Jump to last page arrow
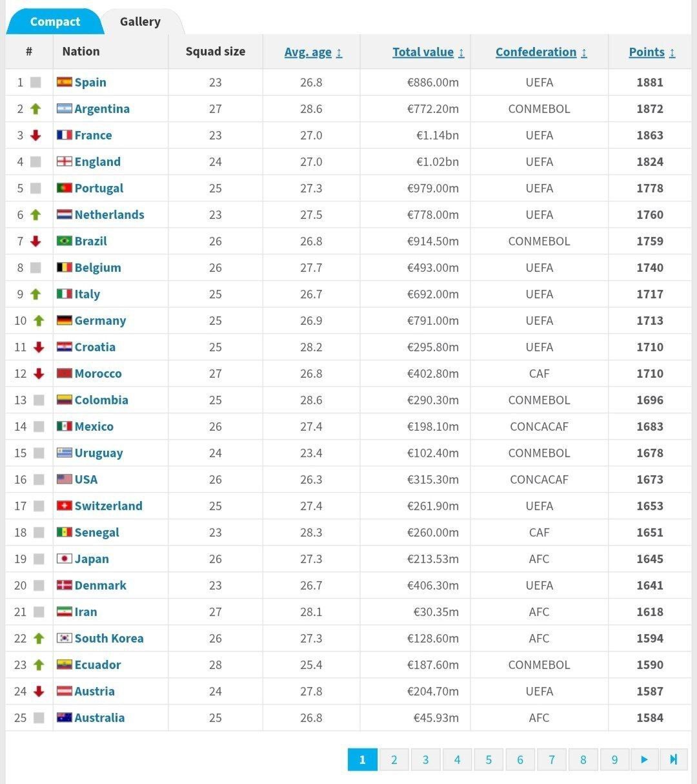Image resolution: width=697 pixels, height=784 pixels. (673, 759)
